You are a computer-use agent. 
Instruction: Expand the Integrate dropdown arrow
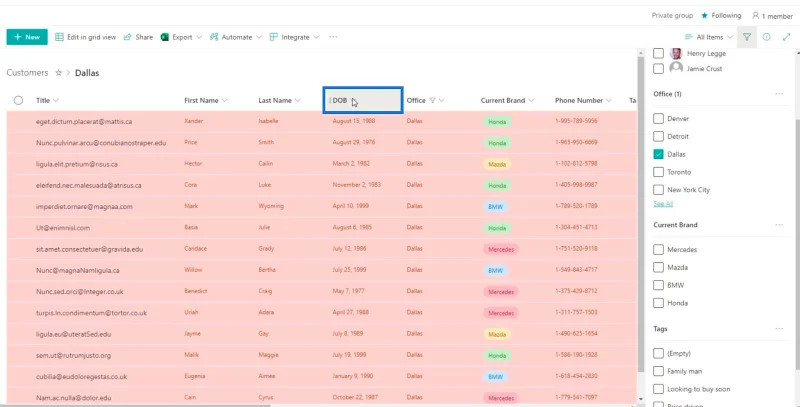[316, 37]
